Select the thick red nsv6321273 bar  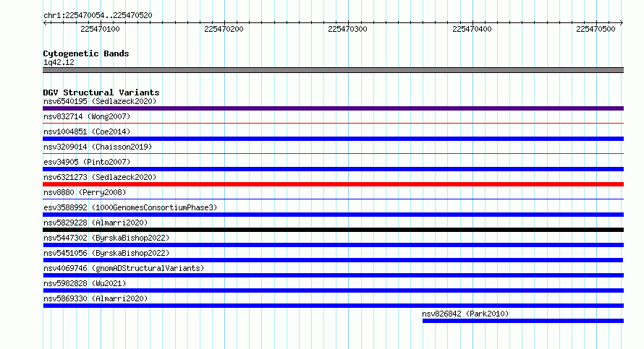(x=333, y=184)
